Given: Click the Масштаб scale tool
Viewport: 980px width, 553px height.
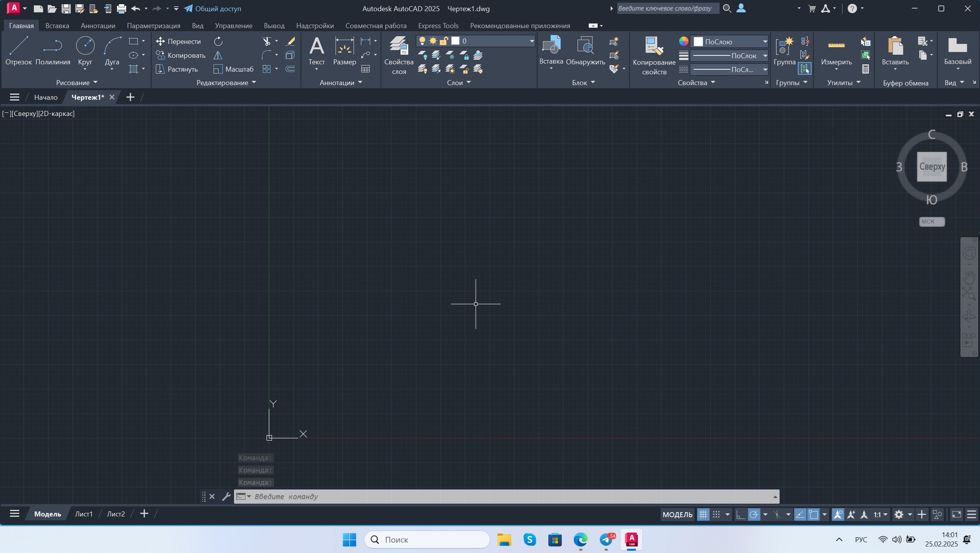Looking at the screenshot, I should point(234,69).
